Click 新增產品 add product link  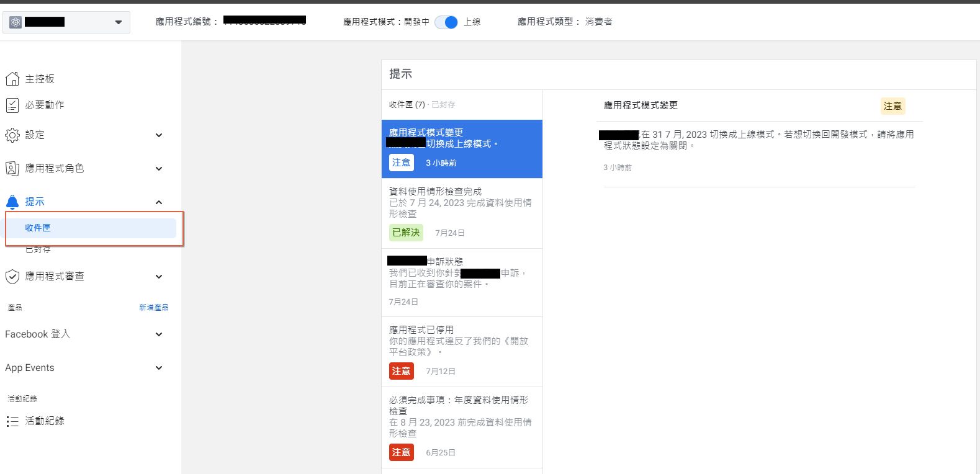153,307
